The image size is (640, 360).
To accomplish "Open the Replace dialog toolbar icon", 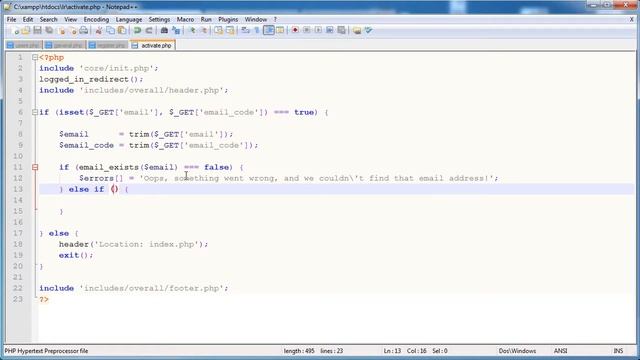I will 176,31.
